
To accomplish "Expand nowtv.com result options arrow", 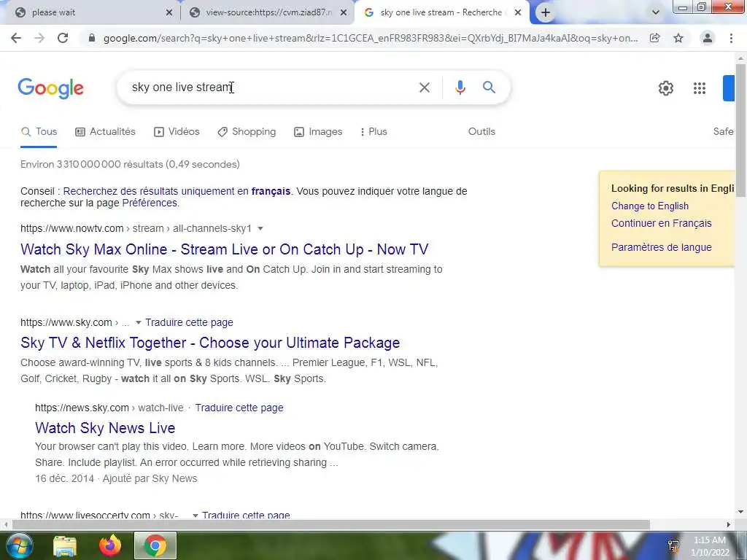I will point(260,228).
